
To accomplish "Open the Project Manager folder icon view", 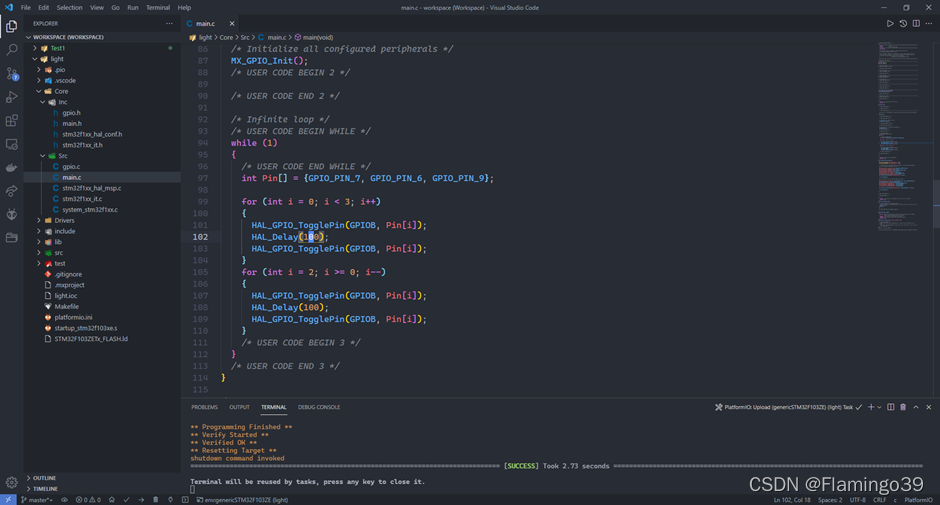I will pos(11,238).
